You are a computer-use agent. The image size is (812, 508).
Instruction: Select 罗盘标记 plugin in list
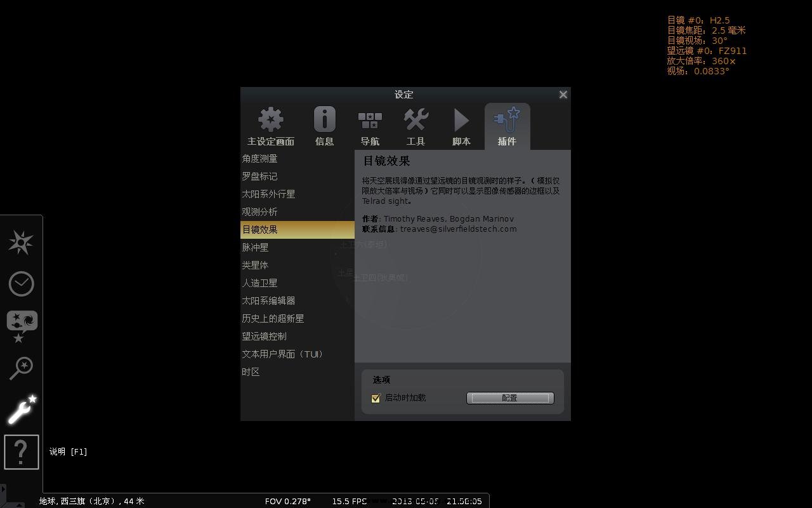coord(298,177)
